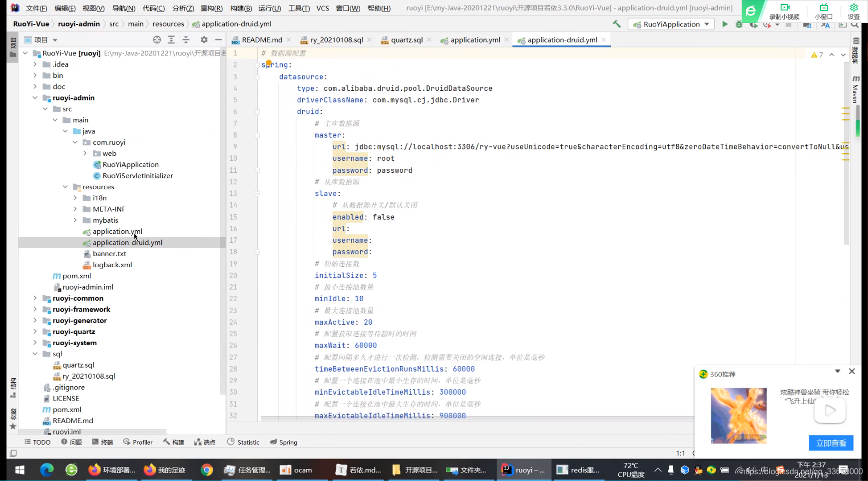
Task: Close the README.md tab
Action: point(289,39)
